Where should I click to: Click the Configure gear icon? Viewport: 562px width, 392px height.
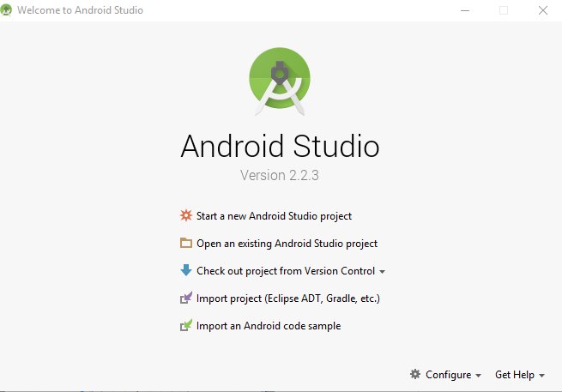click(x=415, y=374)
